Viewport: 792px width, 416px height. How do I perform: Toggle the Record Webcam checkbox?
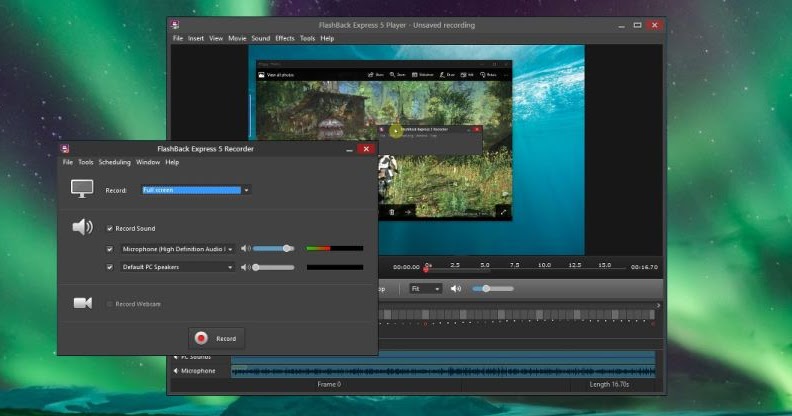[x=110, y=304]
